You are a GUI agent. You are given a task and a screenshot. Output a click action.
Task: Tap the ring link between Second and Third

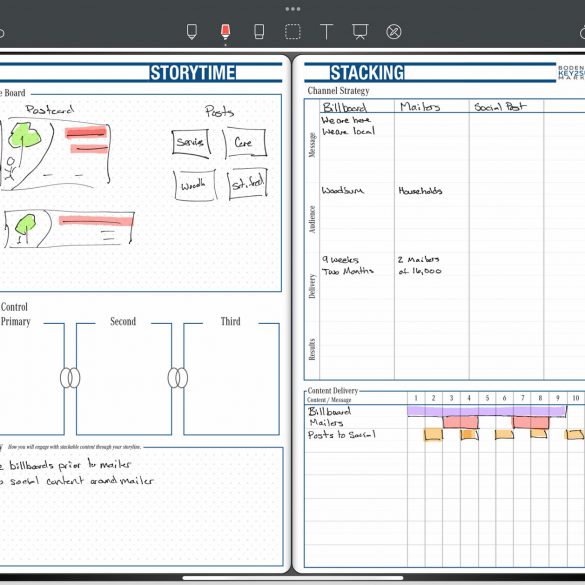tap(178, 378)
